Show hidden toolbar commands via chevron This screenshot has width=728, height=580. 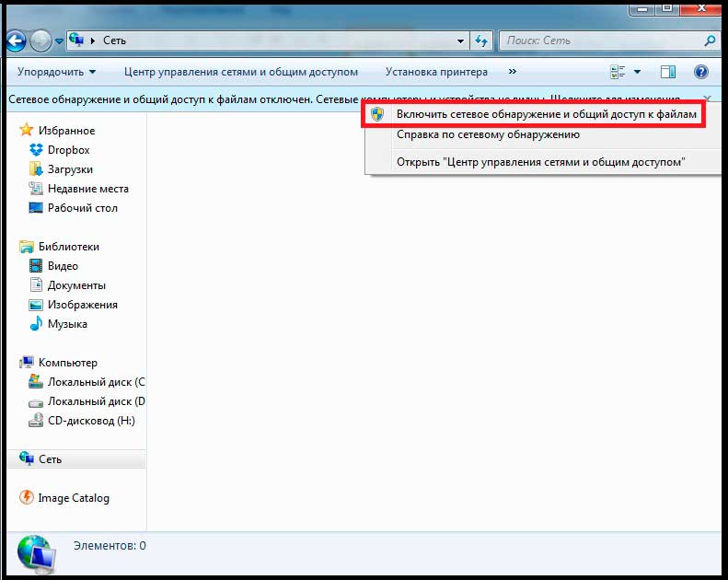(x=512, y=72)
